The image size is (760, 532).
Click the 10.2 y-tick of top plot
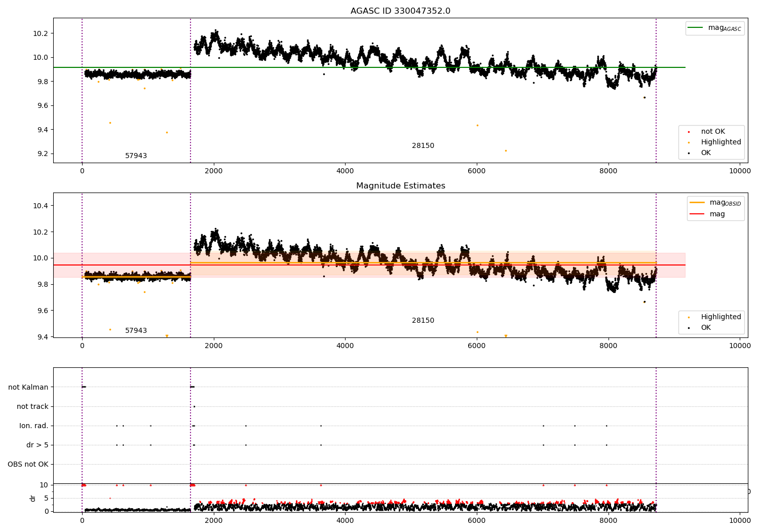click(41, 33)
